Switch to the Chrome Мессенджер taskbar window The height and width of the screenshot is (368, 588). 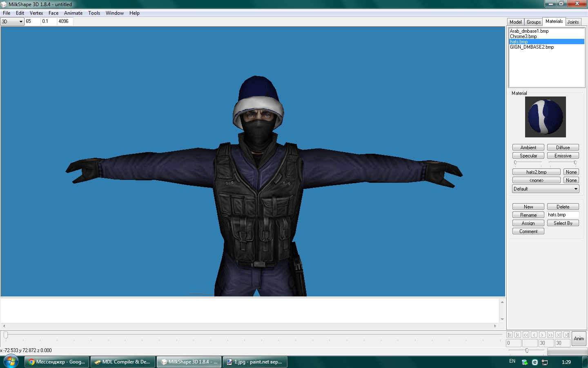click(57, 362)
